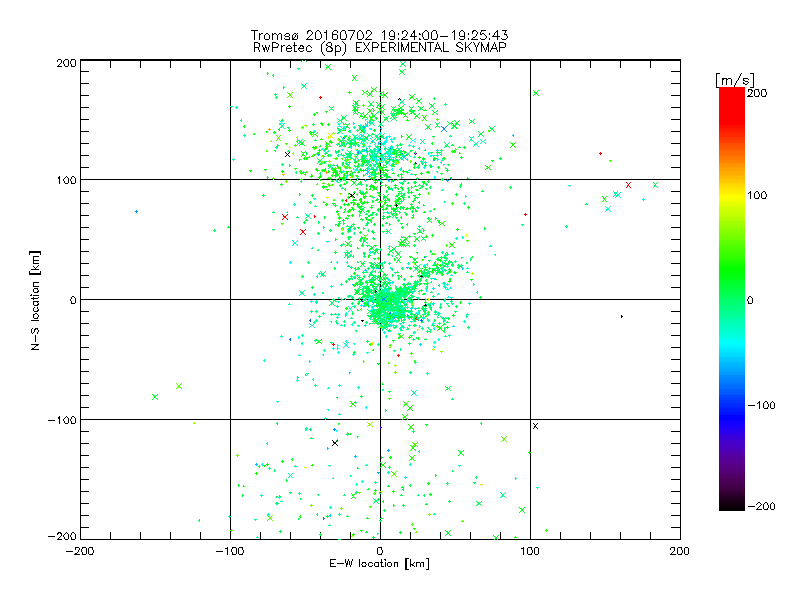The height and width of the screenshot is (600, 800).
Task: Click the x-axis tick label '-100'
Action: coord(230,551)
